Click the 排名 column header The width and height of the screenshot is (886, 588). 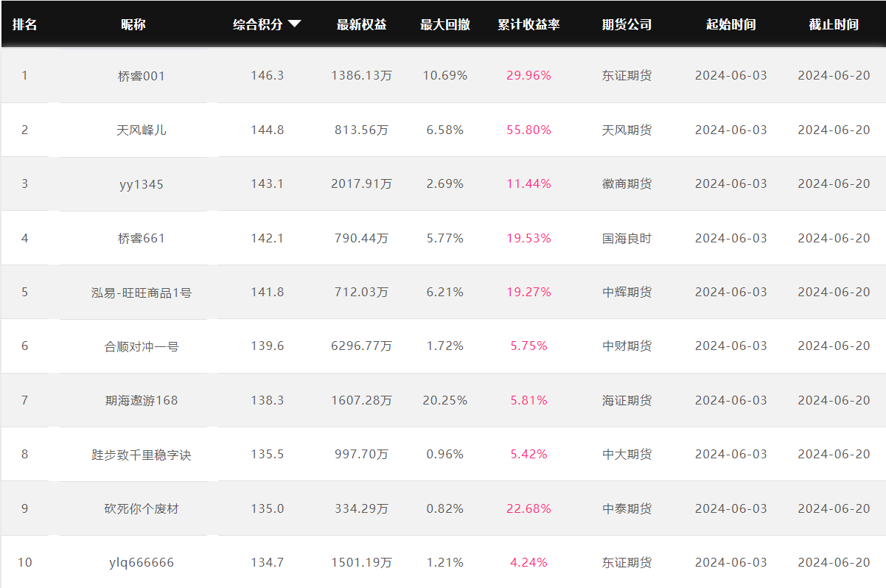pos(24,24)
